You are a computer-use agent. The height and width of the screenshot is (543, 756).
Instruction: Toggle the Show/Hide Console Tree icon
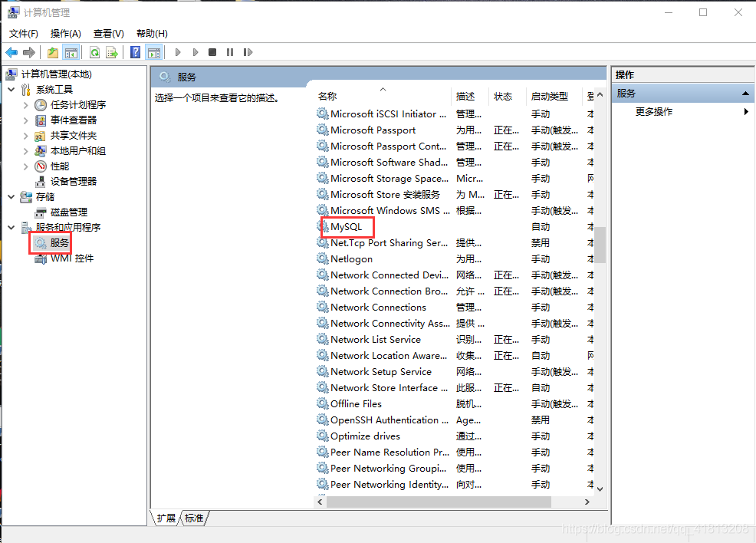[x=71, y=52]
